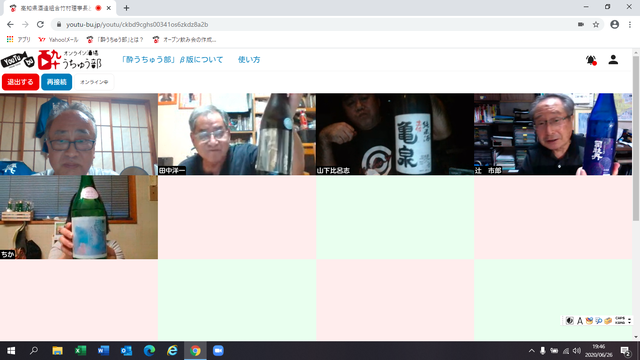Click the battery status tray icon
Viewport: 640px width, 360px height.
pyautogui.click(x=554, y=351)
